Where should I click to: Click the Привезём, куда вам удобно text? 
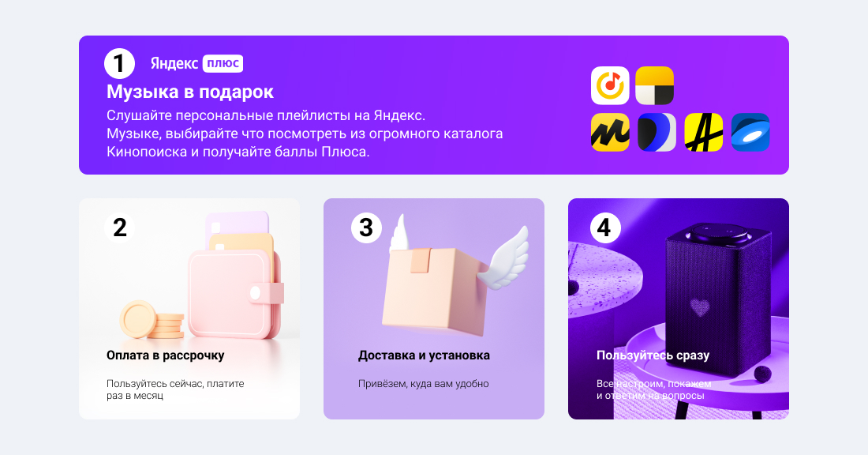click(x=424, y=383)
